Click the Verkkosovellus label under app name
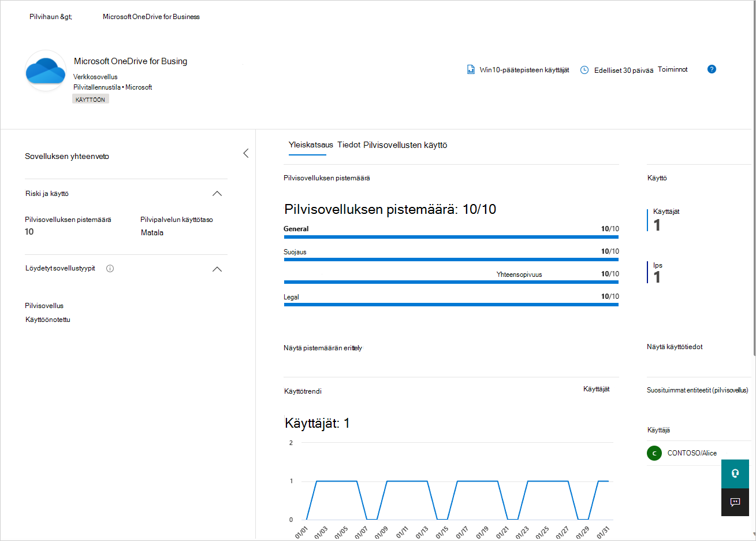The height and width of the screenshot is (541, 756). coord(95,77)
